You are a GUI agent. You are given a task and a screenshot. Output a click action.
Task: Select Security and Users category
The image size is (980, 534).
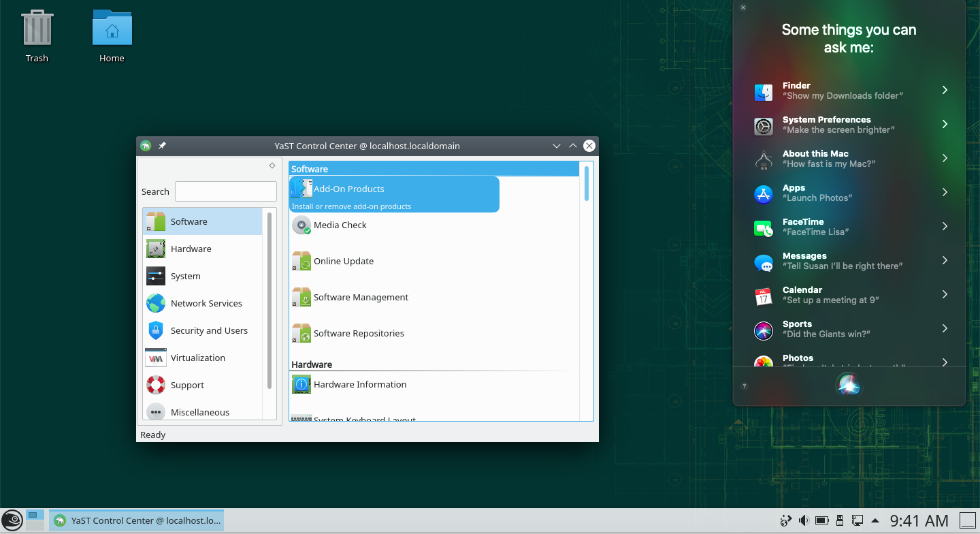coord(208,331)
